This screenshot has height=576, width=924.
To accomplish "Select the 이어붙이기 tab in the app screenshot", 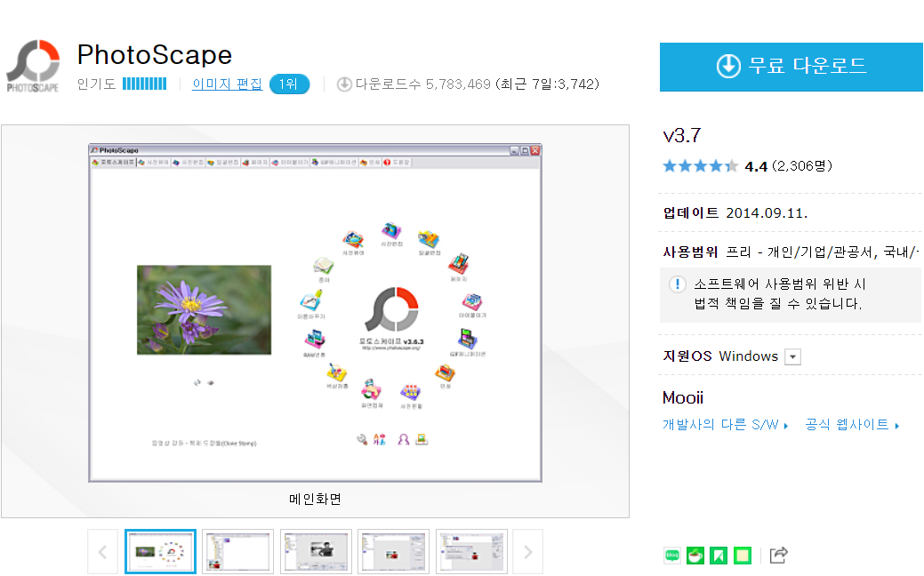I will coord(290,162).
